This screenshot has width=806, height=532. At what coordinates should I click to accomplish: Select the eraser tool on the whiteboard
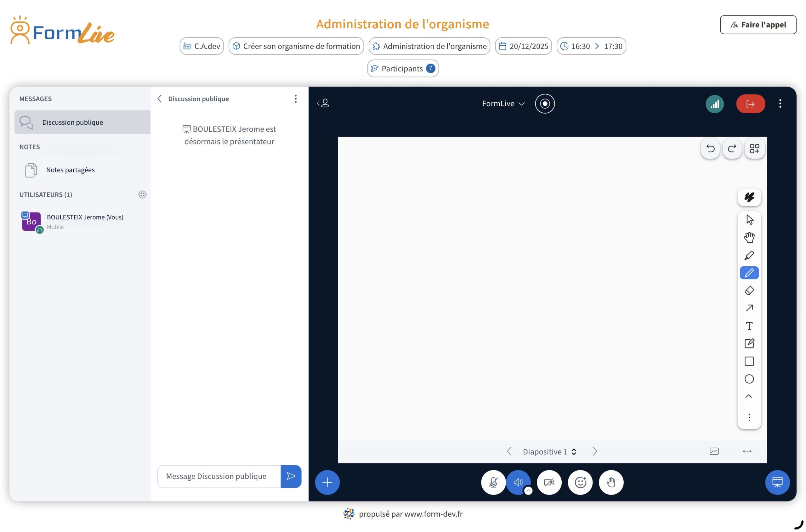pos(749,291)
